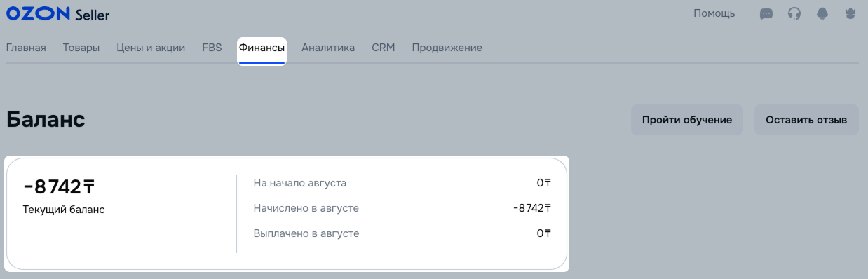The height and width of the screenshot is (279, 868).
Task: Click the OZON Seller logo
Action: [x=57, y=14]
